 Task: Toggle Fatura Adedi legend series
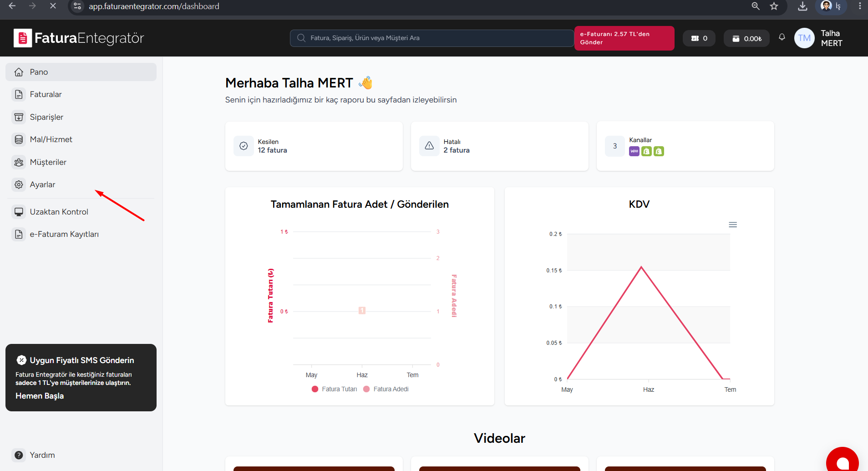(x=386, y=389)
